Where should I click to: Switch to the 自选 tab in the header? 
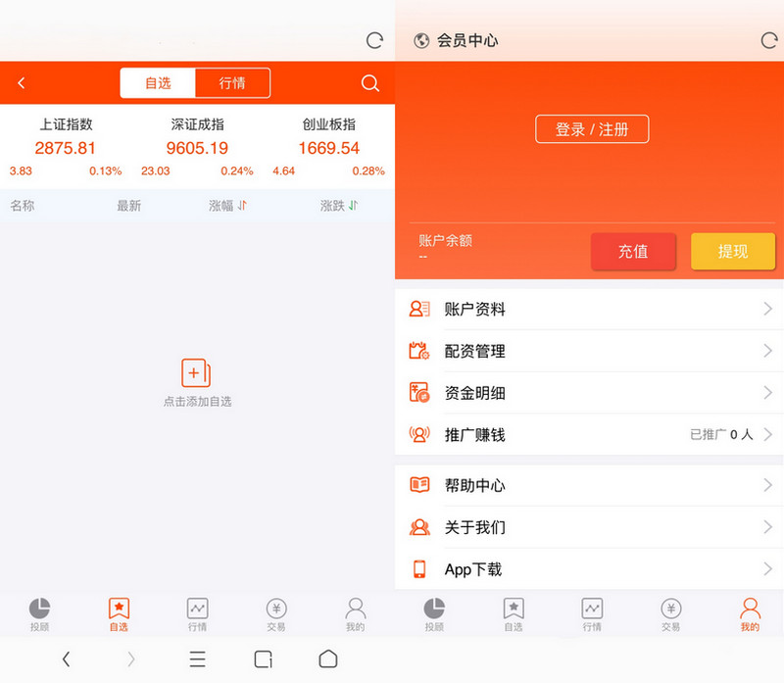[158, 83]
